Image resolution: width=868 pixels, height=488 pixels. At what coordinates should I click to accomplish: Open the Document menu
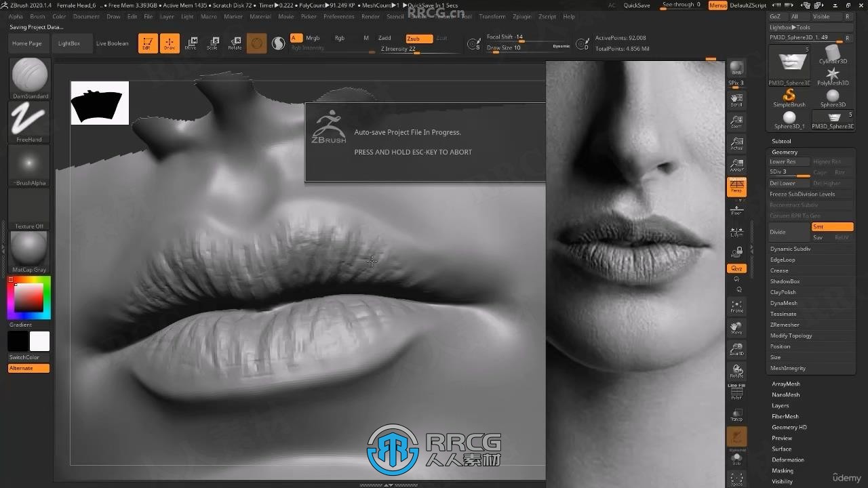(x=86, y=16)
